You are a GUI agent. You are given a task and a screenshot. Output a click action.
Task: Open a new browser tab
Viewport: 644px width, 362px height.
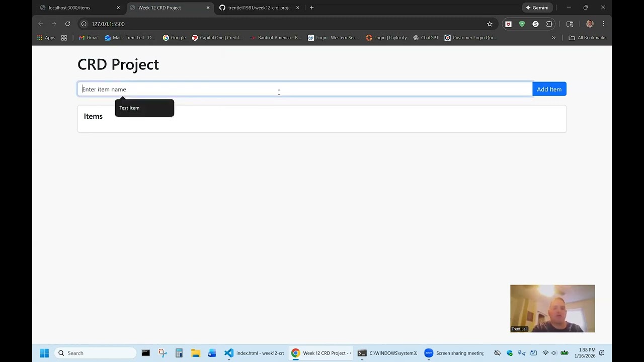(311, 8)
